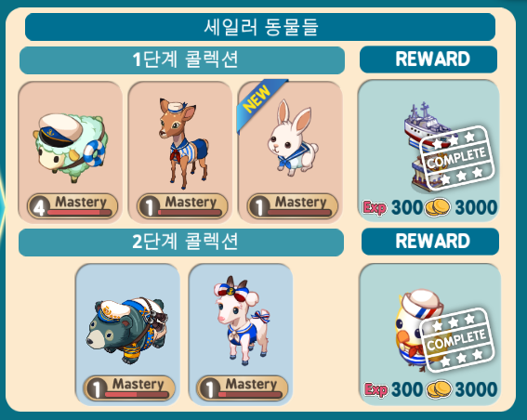This screenshot has width=527, height=420.
Task: Click the NEW ribbon on rabbit card
Action: coord(260,102)
